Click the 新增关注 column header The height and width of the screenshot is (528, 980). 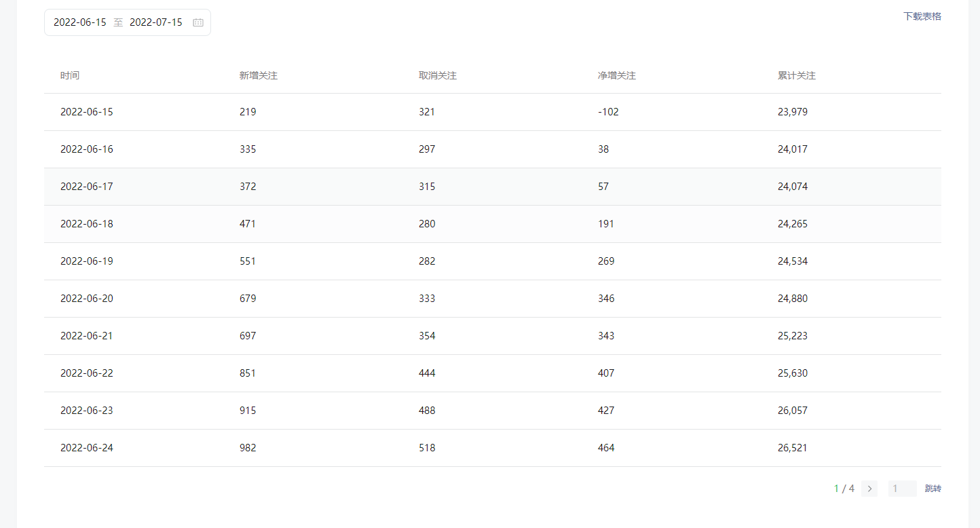point(259,75)
